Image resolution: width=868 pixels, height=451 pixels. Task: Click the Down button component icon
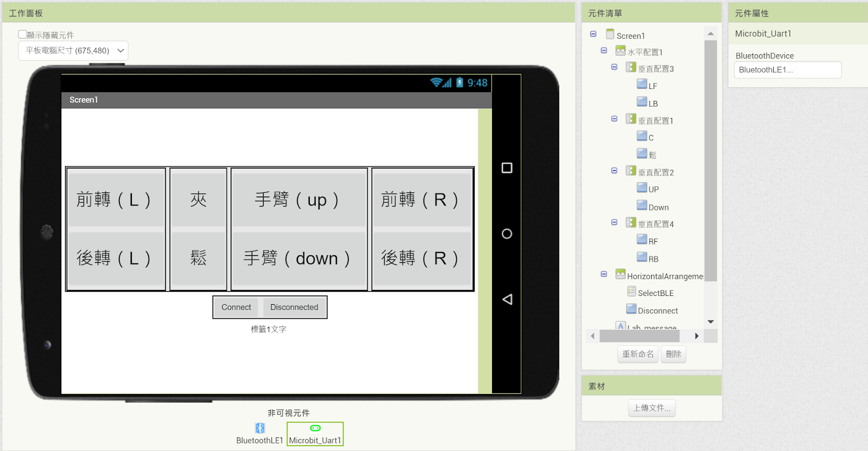click(x=642, y=205)
